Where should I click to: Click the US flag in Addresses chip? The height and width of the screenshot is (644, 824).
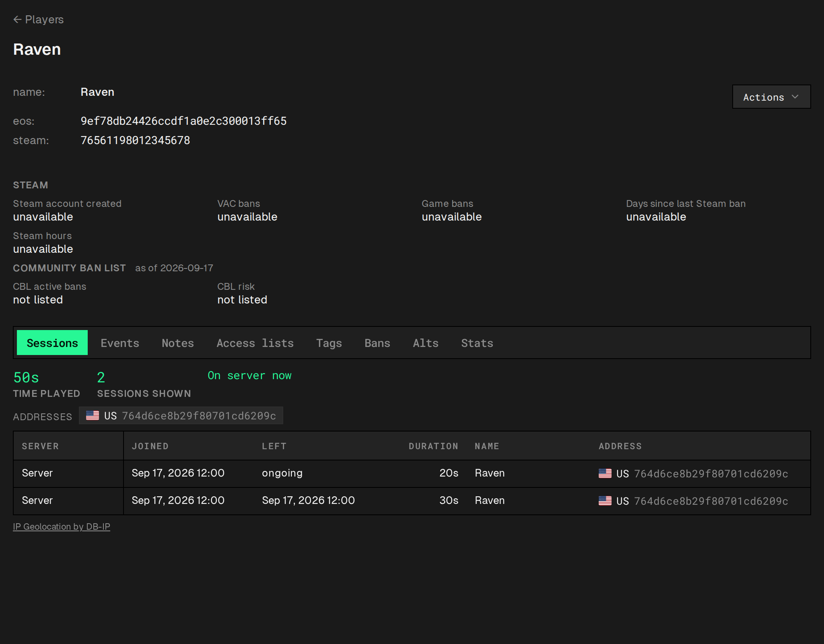[93, 415]
